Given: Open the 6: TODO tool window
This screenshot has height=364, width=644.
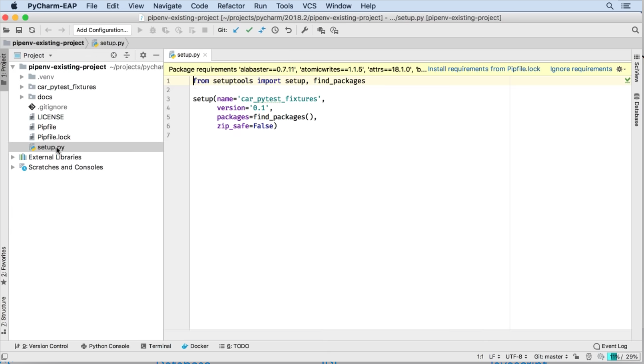Looking at the screenshot, I should click(234, 346).
